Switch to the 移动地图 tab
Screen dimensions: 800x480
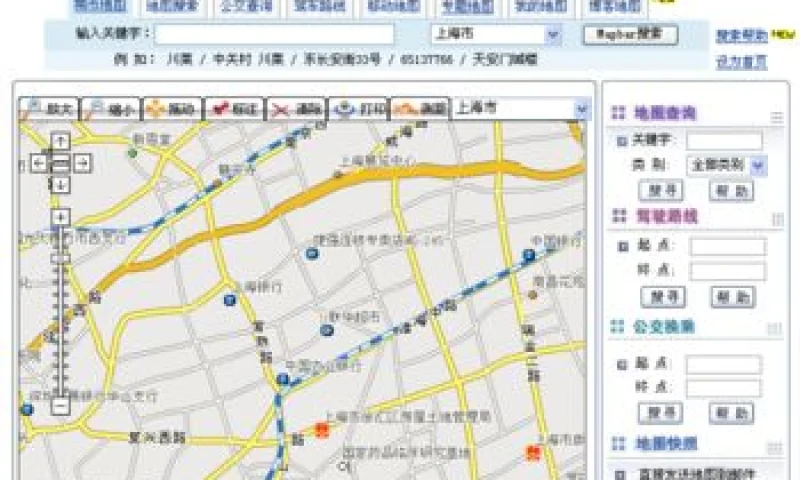(393, 7)
